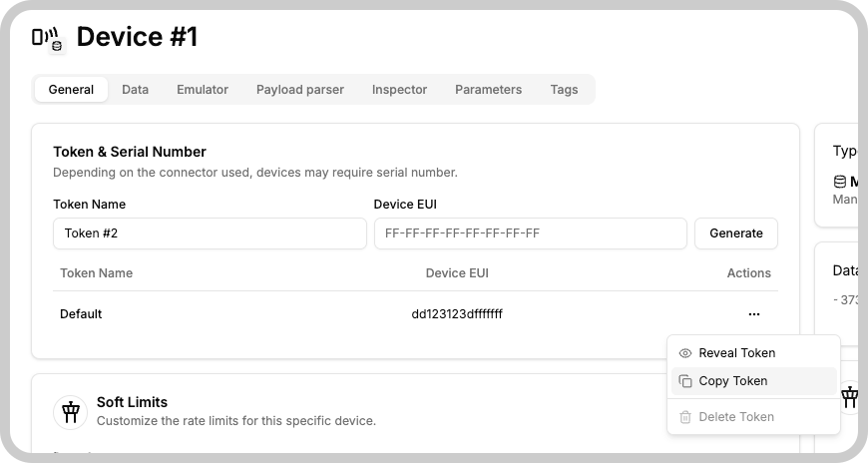Click the eye icon next to Reveal Token
Screen dimensions: 868x463
(x=685, y=353)
